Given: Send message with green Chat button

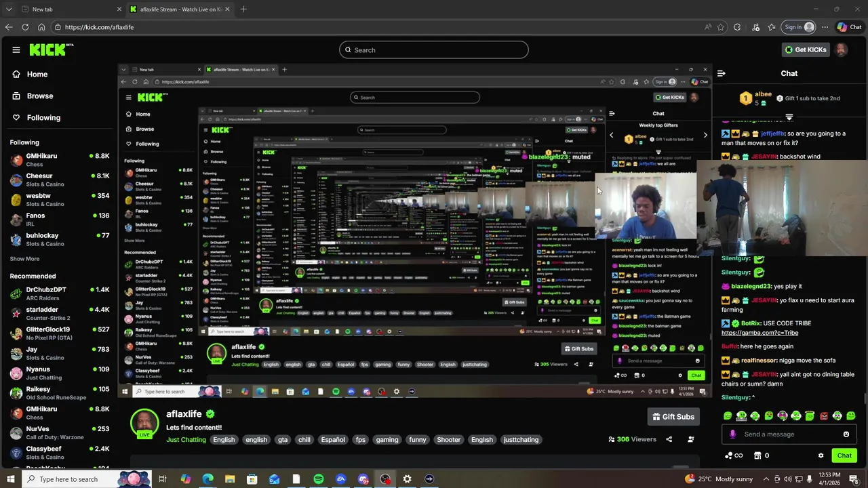Looking at the screenshot, I should 844,455.
